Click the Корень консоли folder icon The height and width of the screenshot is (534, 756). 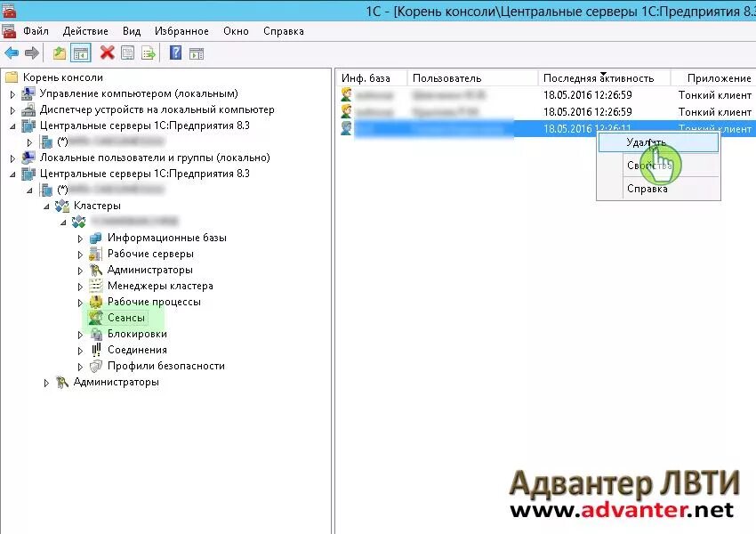pyautogui.click(x=12, y=77)
